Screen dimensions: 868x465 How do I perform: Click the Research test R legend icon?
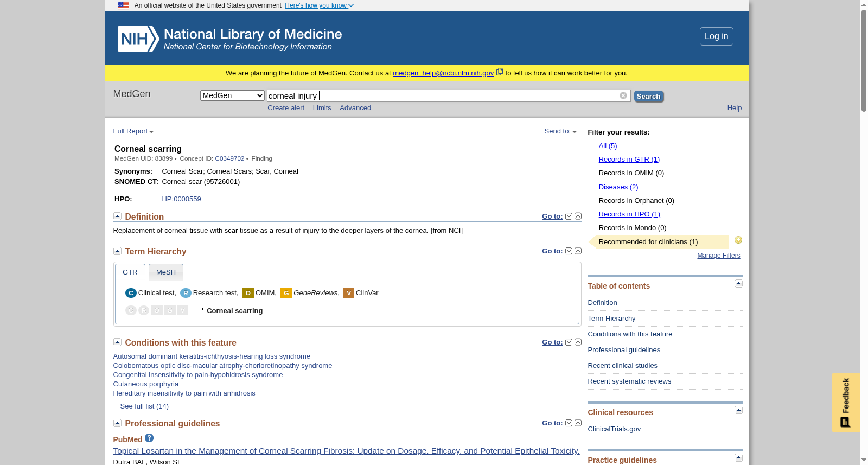[186, 293]
